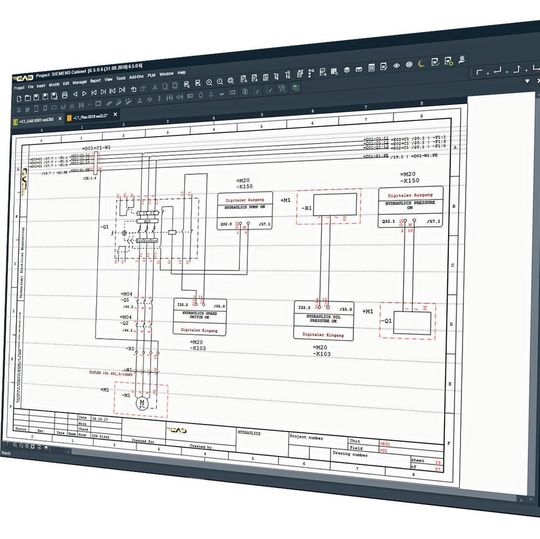Open the Manager menu

click(x=80, y=82)
